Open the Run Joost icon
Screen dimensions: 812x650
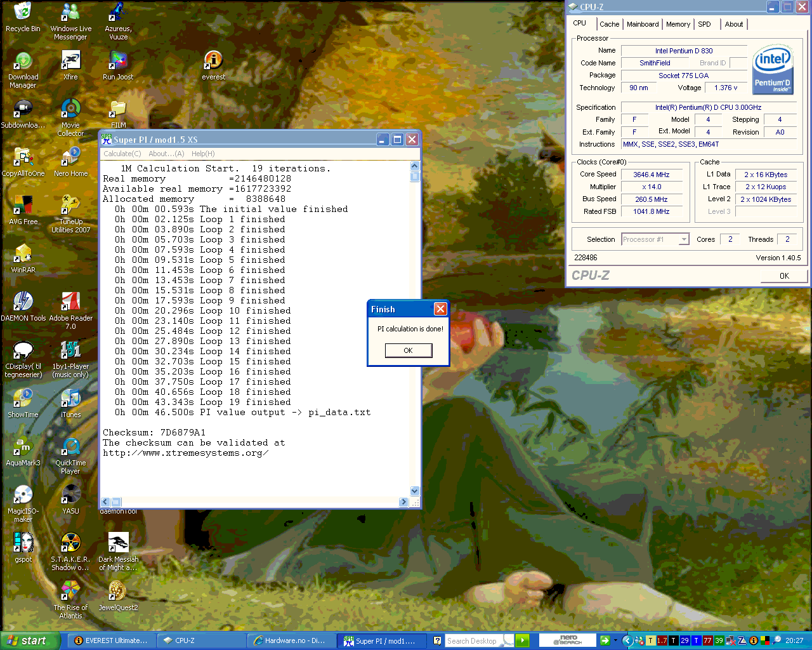point(118,65)
